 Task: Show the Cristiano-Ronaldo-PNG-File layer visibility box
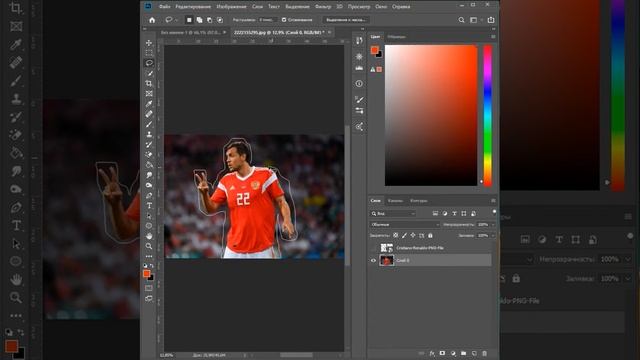[x=373, y=248]
